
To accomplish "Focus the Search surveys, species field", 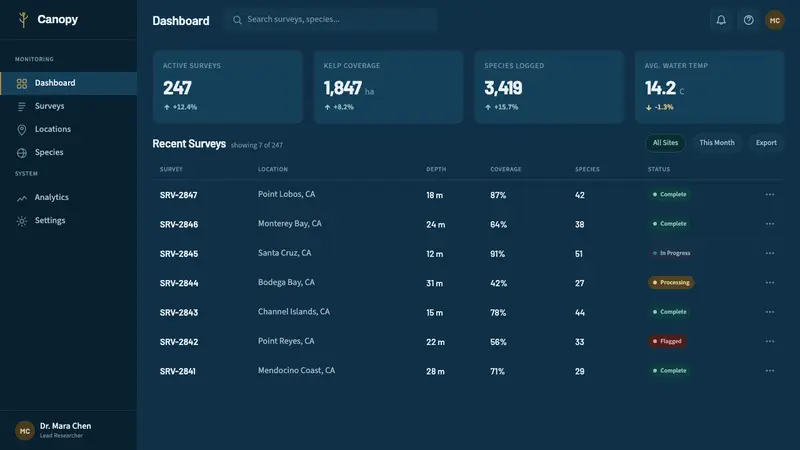I will click(x=331, y=20).
